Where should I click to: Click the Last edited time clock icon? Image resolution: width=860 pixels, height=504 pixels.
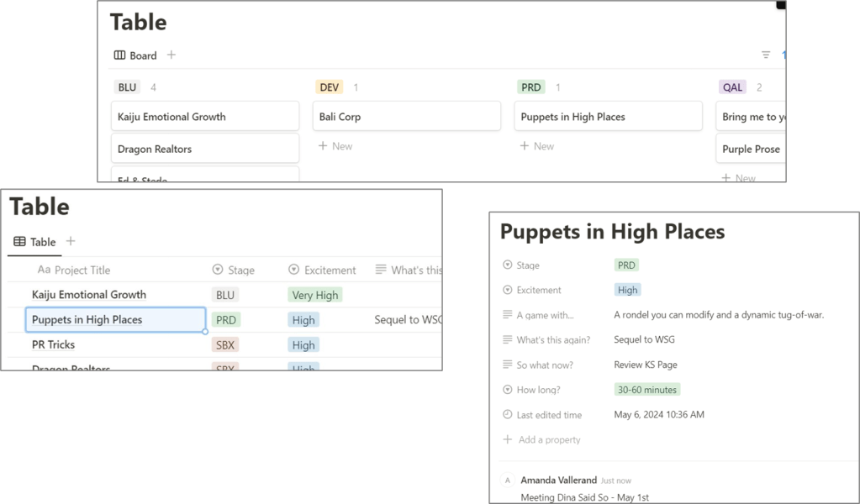tap(507, 415)
